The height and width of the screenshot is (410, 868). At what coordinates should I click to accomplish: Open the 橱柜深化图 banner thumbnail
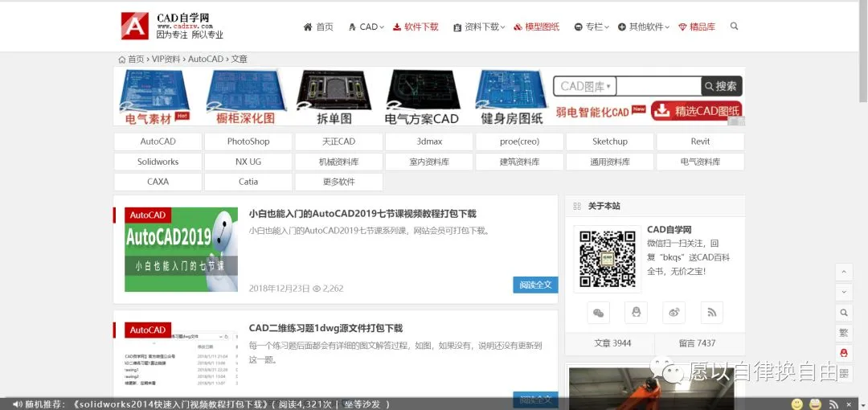click(x=246, y=97)
